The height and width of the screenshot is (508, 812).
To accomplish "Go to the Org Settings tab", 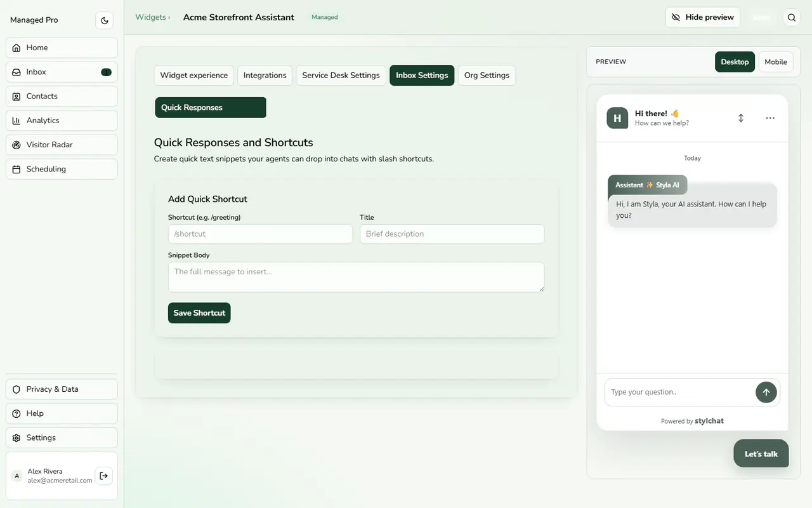I will 487,75.
